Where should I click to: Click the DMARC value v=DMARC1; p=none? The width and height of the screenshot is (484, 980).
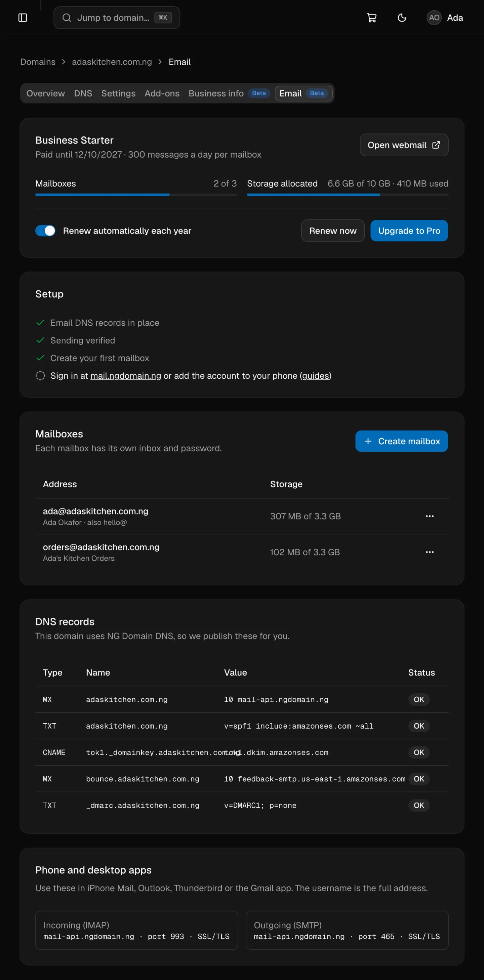tap(260, 805)
